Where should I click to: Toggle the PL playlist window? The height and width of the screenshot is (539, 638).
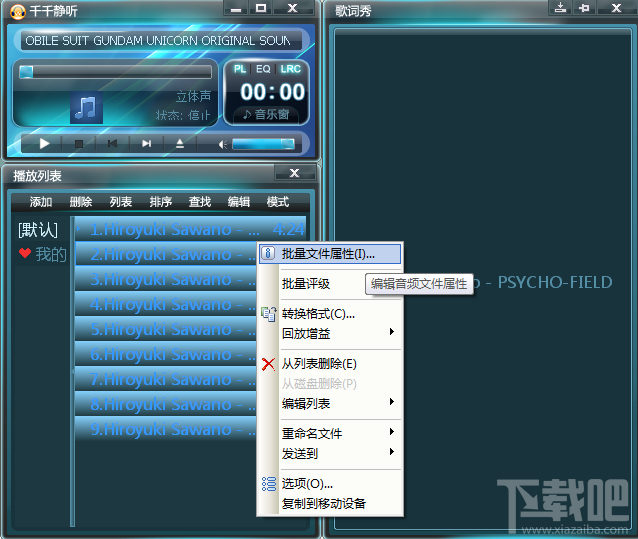[x=240, y=69]
